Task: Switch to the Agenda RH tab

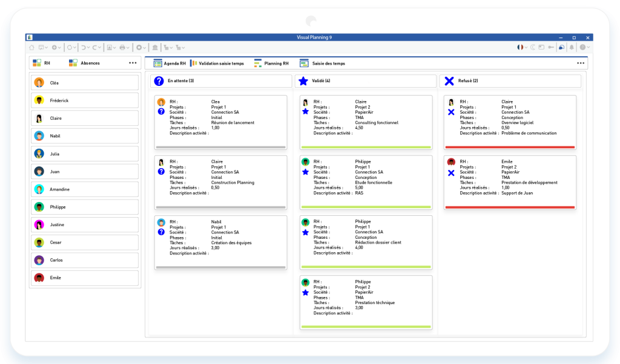Action: (x=170, y=63)
